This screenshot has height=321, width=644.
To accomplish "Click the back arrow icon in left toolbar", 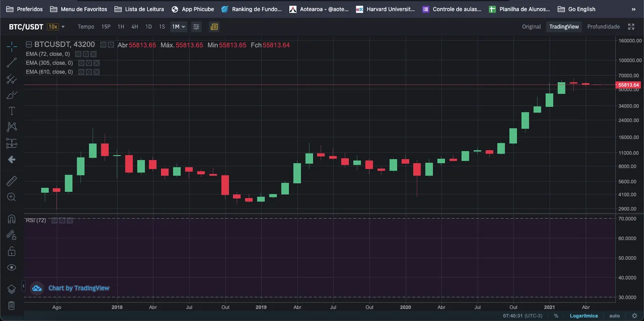I will click(x=12, y=159).
